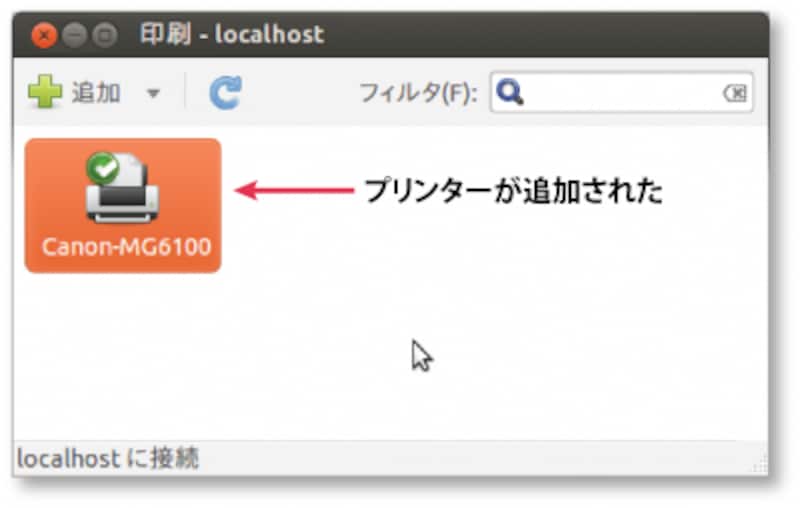Select the Canon-MG6100 printer
This screenshot has height=508, width=800.
click(x=123, y=206)
